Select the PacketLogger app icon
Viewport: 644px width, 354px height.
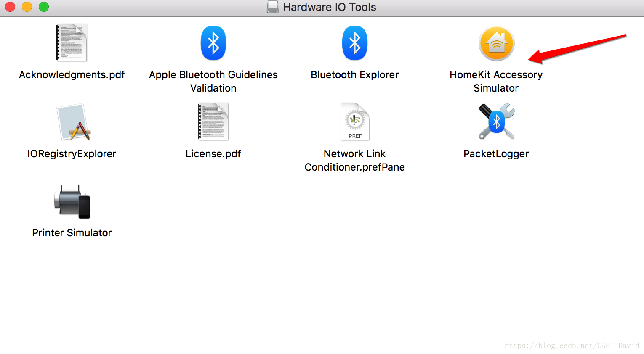tap(496, 122)
